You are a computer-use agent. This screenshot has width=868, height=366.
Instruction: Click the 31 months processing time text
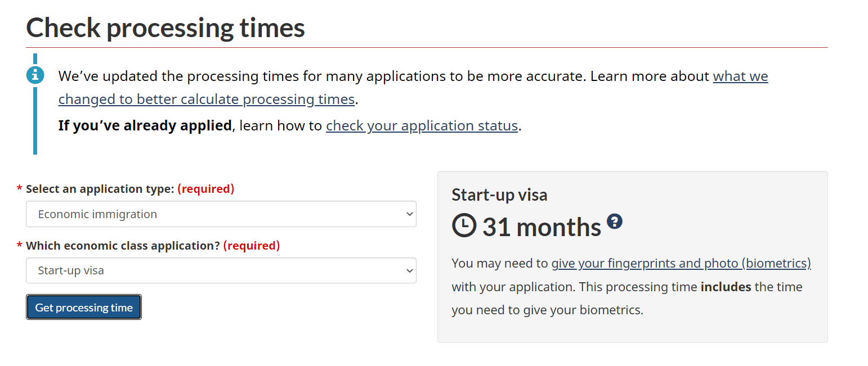541,226
